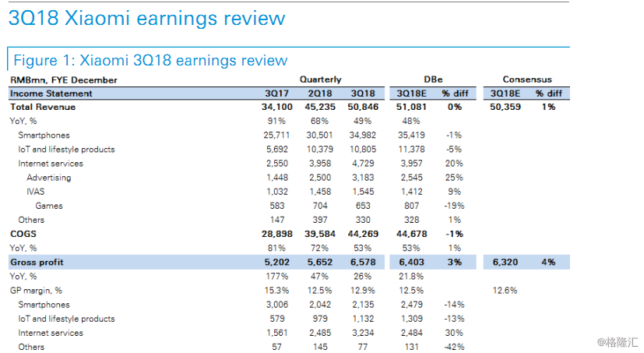Select the revenue Others value '147'
Screen dimensions: 644x353
point(276,221)
